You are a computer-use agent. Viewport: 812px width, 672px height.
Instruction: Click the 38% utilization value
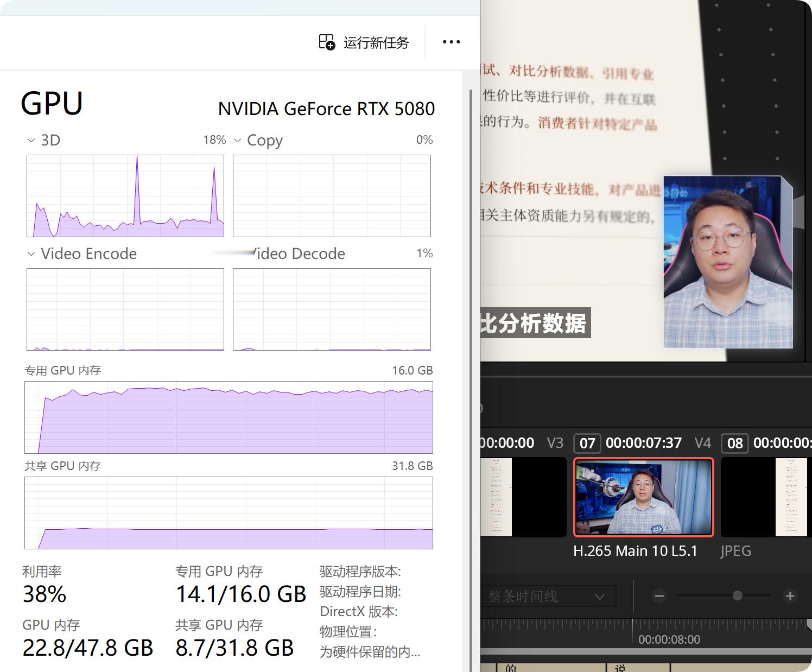point(45,594)
